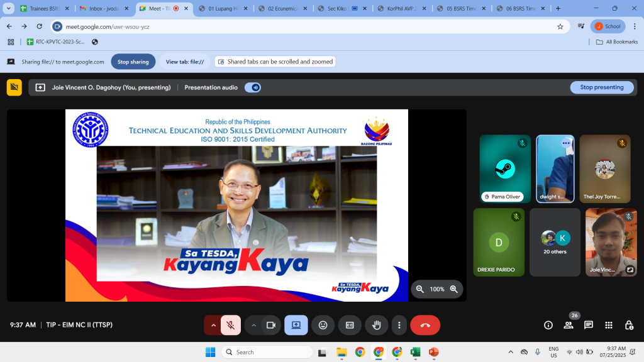This screenshot has width=644, height=362.
Task: Open options on dwight's tile
Action: click(566, 143)
